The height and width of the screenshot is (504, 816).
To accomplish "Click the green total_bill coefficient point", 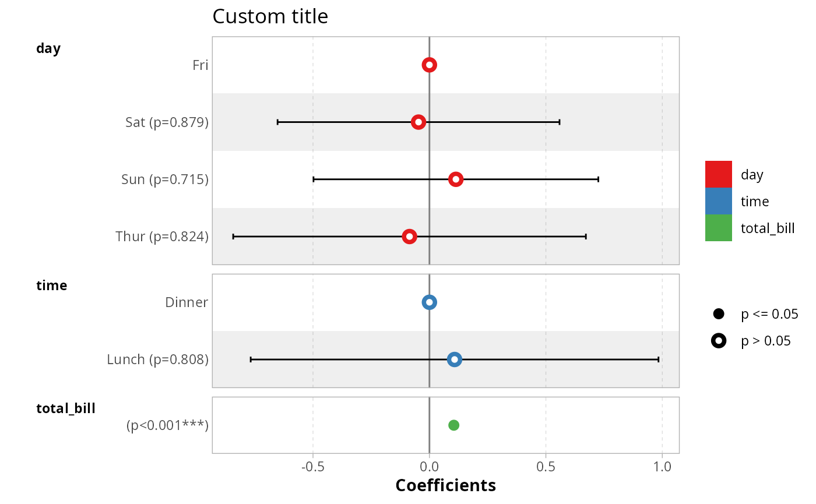I will pyautogui.click(x=453, y=425).
